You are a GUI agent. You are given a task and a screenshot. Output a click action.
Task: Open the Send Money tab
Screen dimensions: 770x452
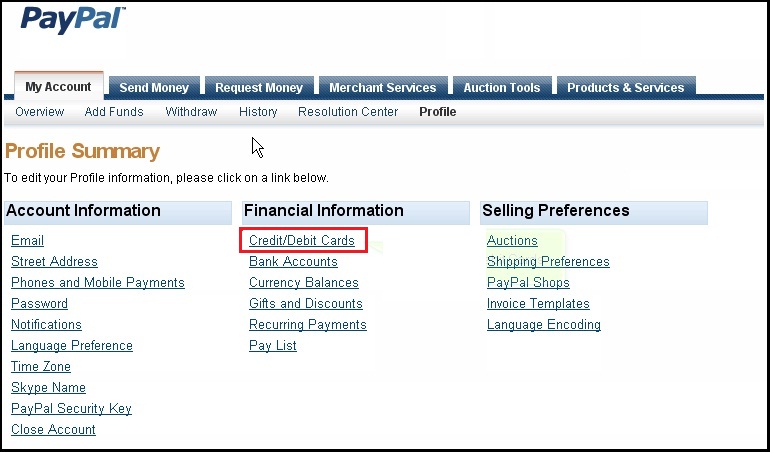[x=154, y=87]
